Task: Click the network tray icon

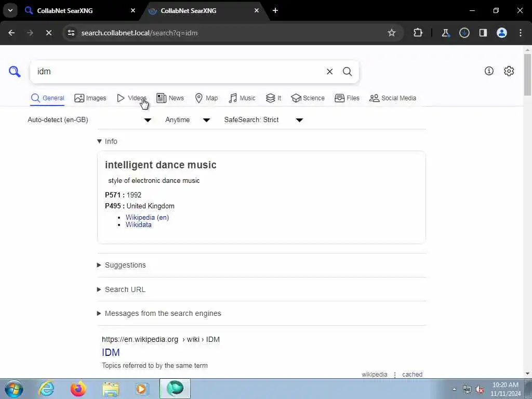Action: point(467,390)
